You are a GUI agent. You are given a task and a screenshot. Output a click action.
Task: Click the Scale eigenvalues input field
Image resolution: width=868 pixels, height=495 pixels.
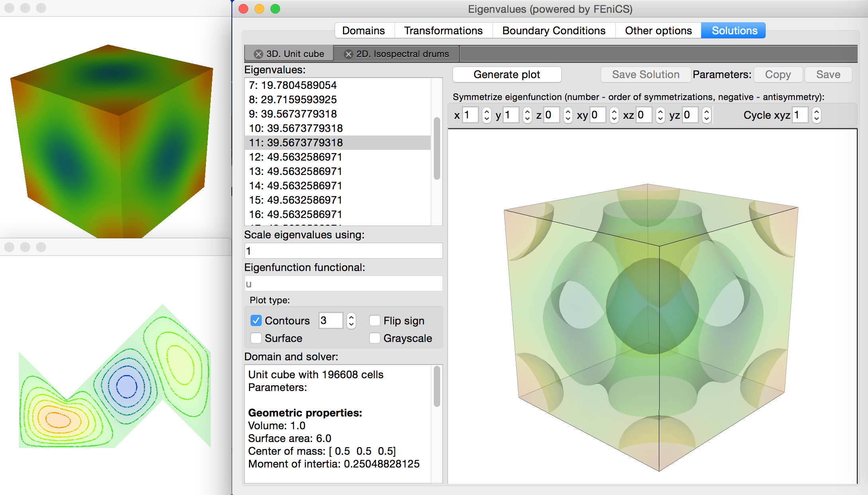tap(343, 251)
